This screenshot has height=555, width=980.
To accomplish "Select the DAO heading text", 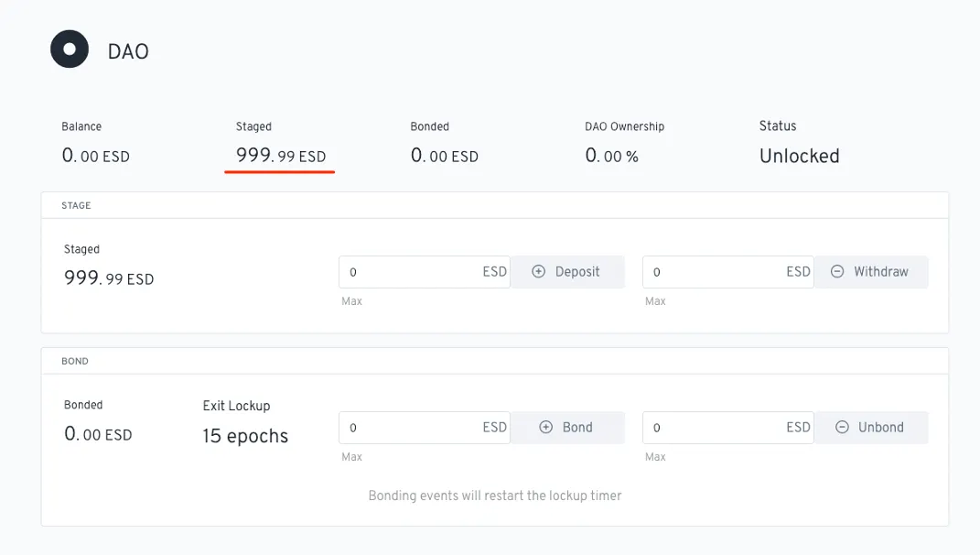I will pyautogui.click(x=128, y=51).
